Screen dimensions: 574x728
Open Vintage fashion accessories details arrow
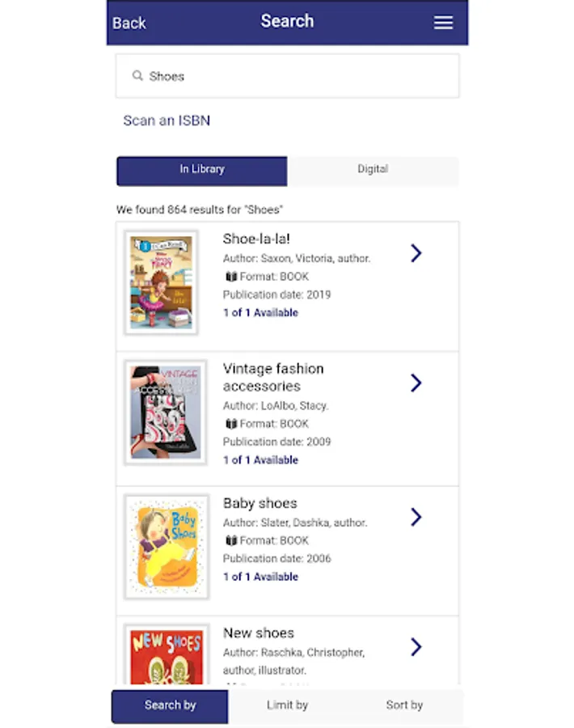click(x=416, y=383)
